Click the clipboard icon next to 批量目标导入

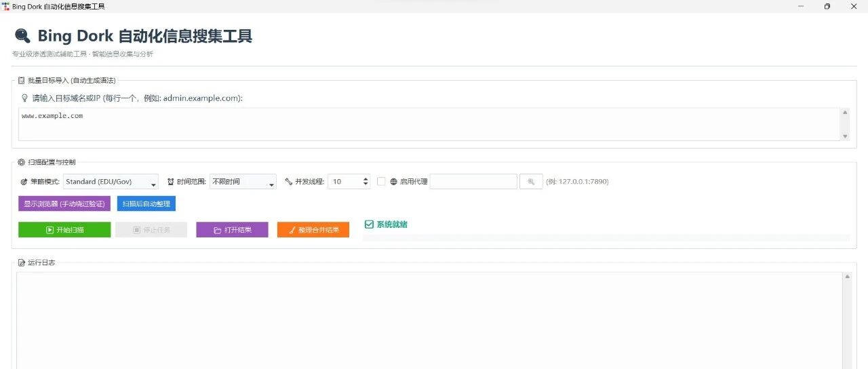click(x=22, y=80)
